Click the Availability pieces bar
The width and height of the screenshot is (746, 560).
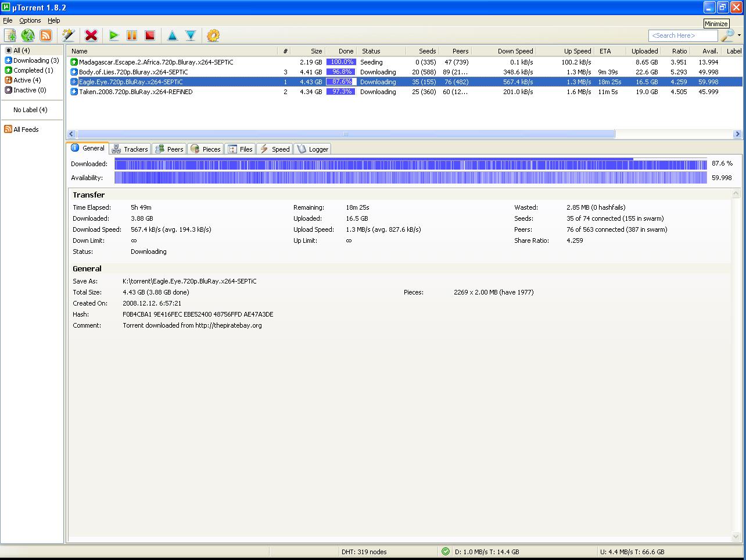(411, 178)
